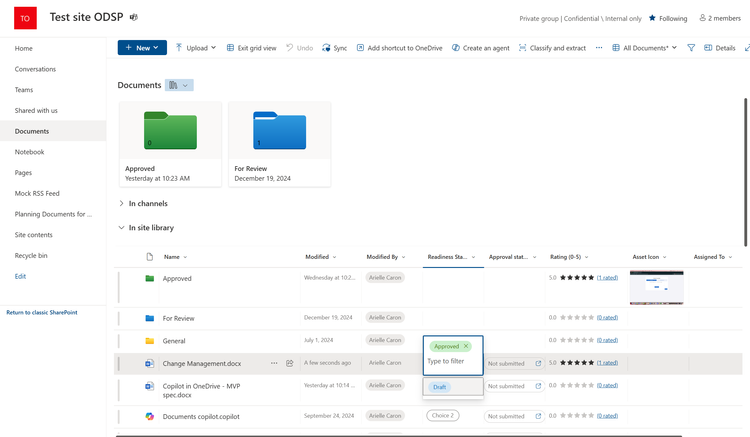Open the Approved row asset thumbnail image

pos(657,287)
